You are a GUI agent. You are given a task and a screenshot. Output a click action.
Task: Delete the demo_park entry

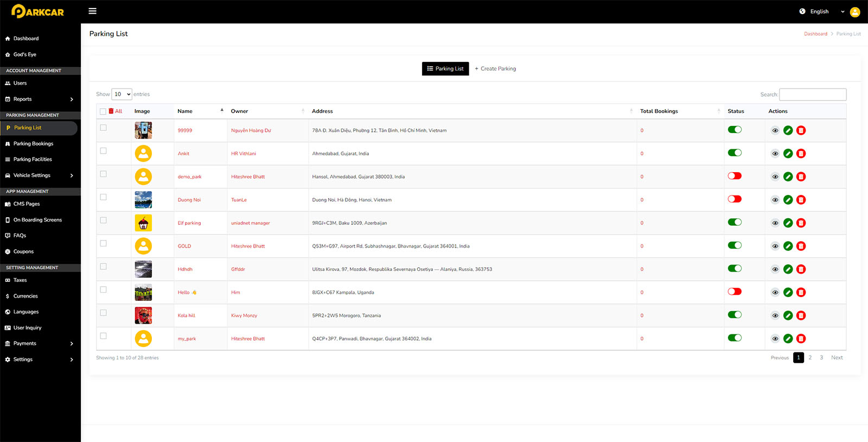pos(801,176)
